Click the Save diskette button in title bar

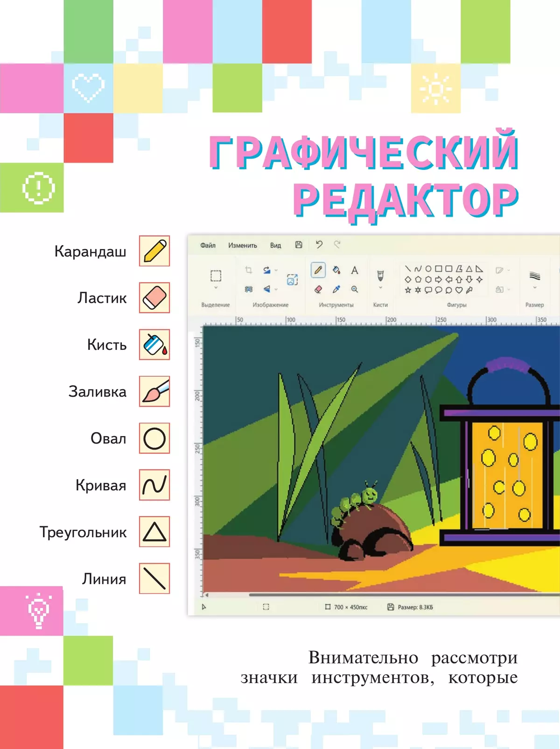[x=299, y=245]
